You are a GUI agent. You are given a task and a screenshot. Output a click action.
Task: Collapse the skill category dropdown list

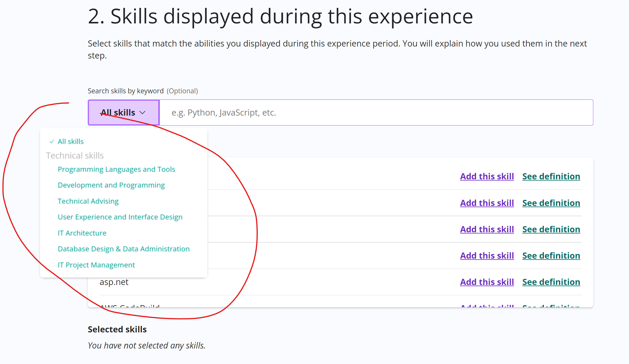(123, 112)
